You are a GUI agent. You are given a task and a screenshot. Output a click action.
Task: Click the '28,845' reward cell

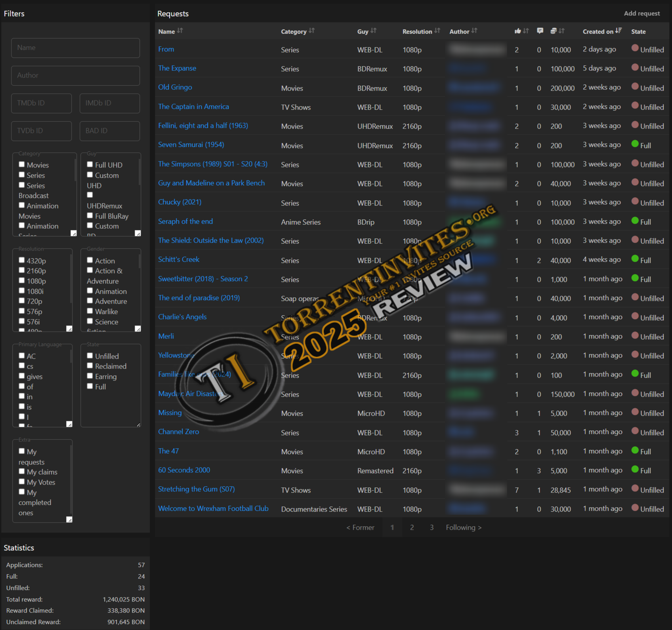click(x=561, y=490)
